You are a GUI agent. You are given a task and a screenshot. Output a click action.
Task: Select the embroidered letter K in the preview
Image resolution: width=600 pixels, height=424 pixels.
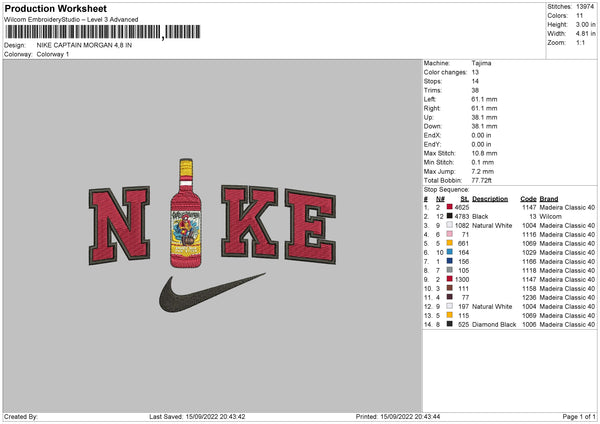click(x=249, y=222)
